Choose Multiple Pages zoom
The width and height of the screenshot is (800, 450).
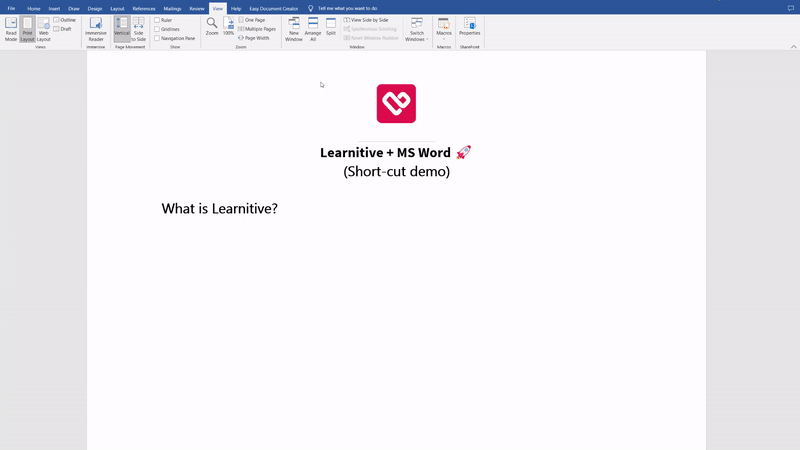(x=257, y=29)
